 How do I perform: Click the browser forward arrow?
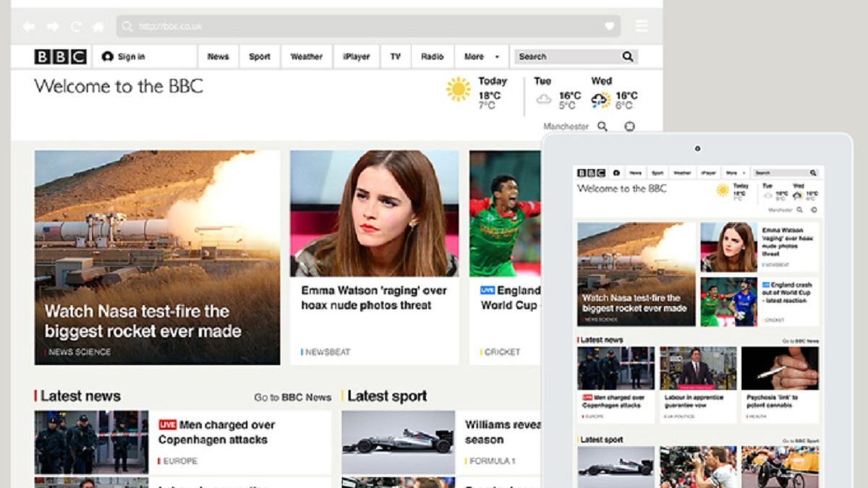[53, 27]
